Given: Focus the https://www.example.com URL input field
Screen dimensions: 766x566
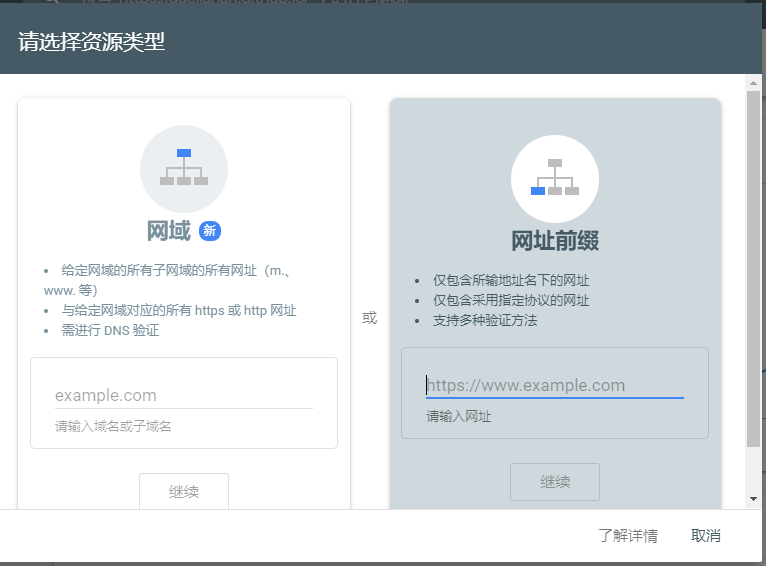Looking at the screenshot, I should pos(555,385).
